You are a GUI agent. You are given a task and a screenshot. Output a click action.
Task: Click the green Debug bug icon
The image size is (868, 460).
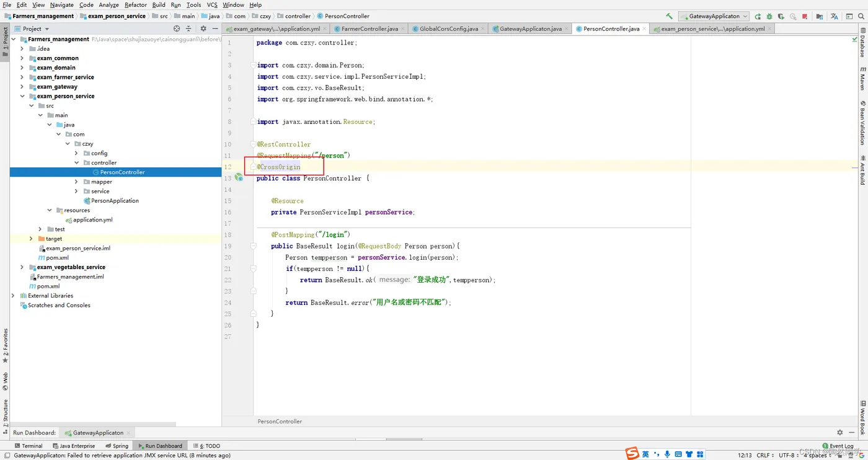pos(769,16)
